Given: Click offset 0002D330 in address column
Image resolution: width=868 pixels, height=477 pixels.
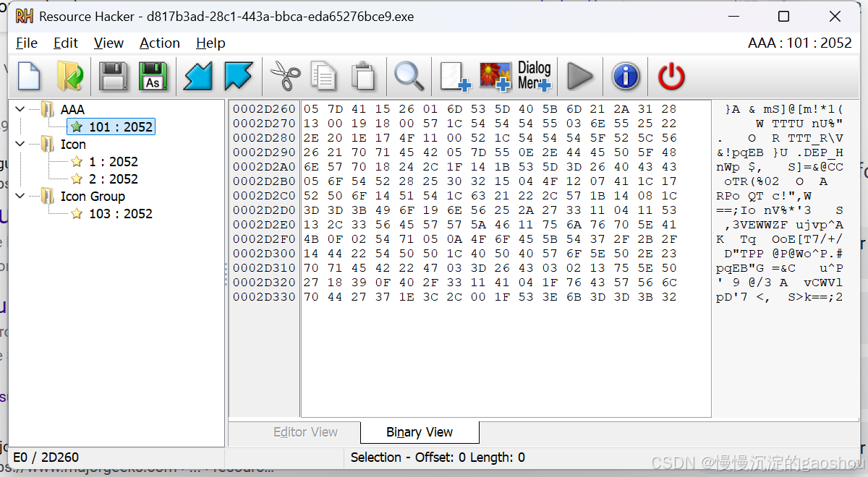Looking at the screenshot, I should (264, 297).
